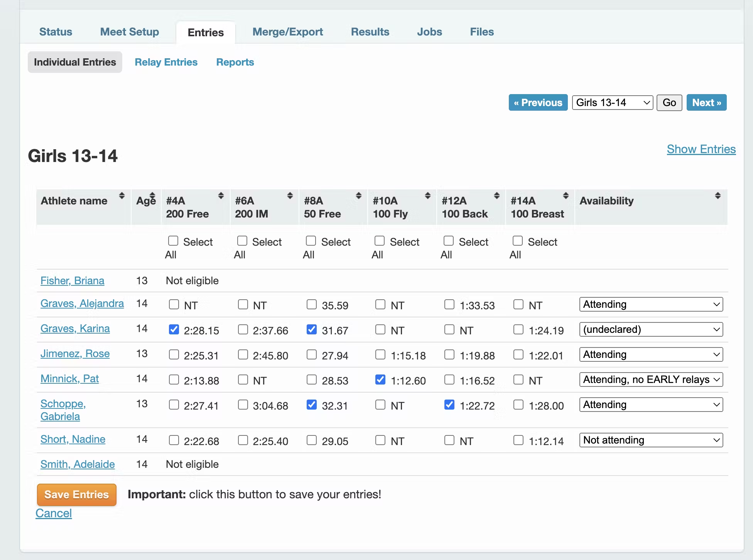Image resolution: width=753 pixels, height=560 pixels.
Task: Check Rose Jimenez 100 Fly 1:15.18
Action: pos(380,354)
